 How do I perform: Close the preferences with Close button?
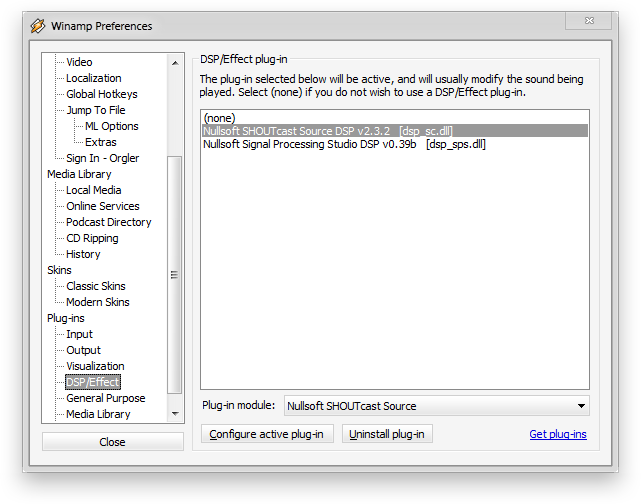pyautogui.click(x=112, y=442)
